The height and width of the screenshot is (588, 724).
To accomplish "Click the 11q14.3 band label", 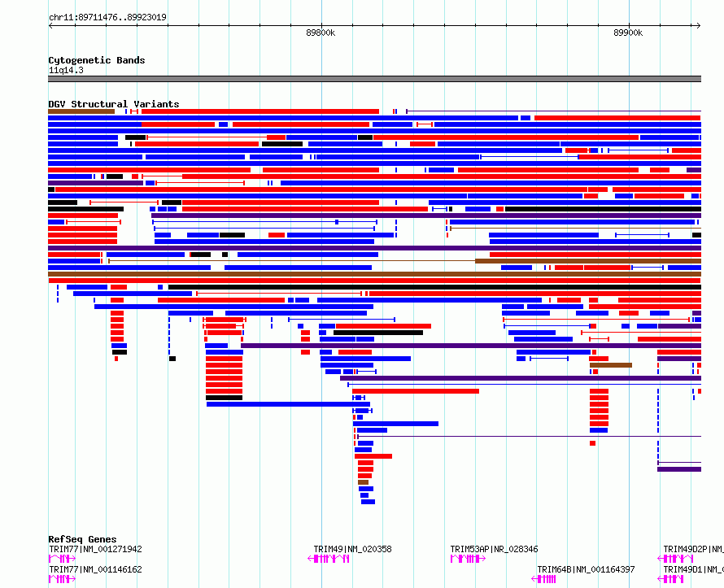I will tap(66, 70).
